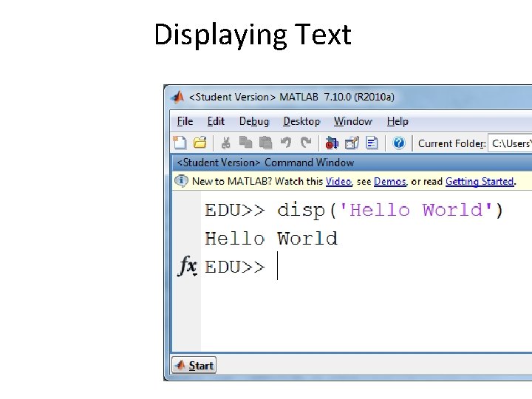The height and width of the screenshot is (399, 532).
Task: Open a file using the folder icon
Action: click(199, 143)
